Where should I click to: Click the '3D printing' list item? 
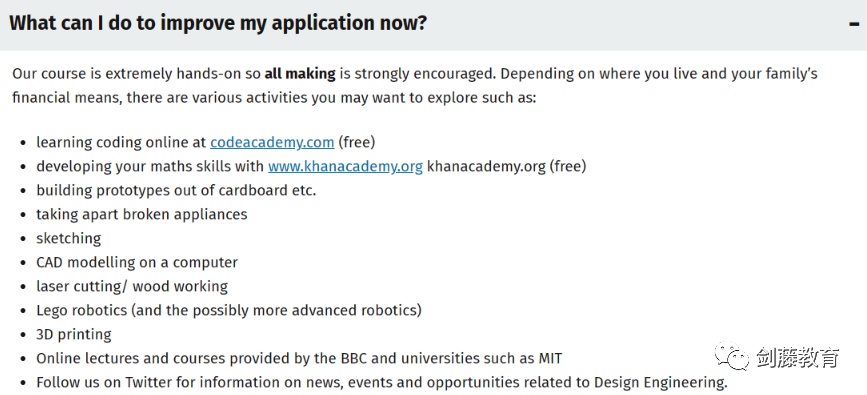[x=74, y=334]
